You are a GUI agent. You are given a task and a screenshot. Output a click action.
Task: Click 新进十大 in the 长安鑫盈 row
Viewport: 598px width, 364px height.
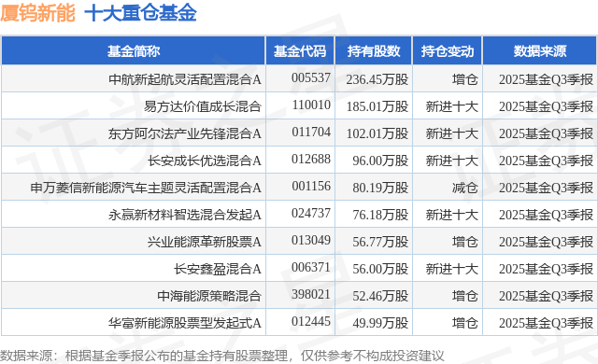[452, 269]
